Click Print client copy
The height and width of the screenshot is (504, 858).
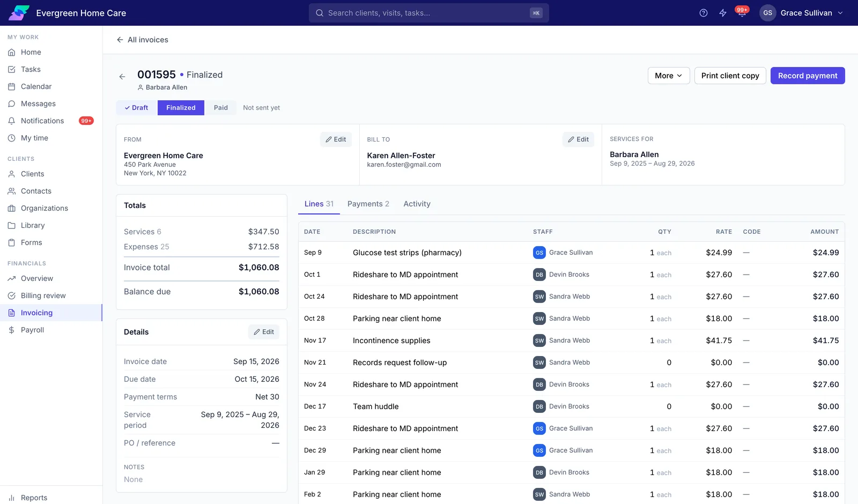730,76
